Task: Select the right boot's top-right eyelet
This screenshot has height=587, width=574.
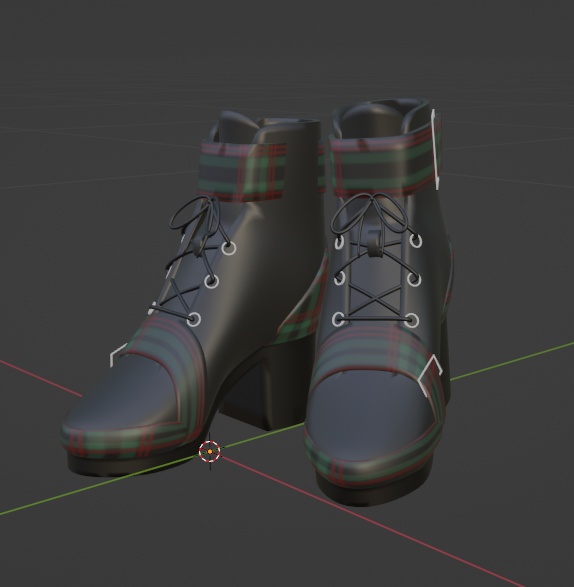Action: pos(415,240)
